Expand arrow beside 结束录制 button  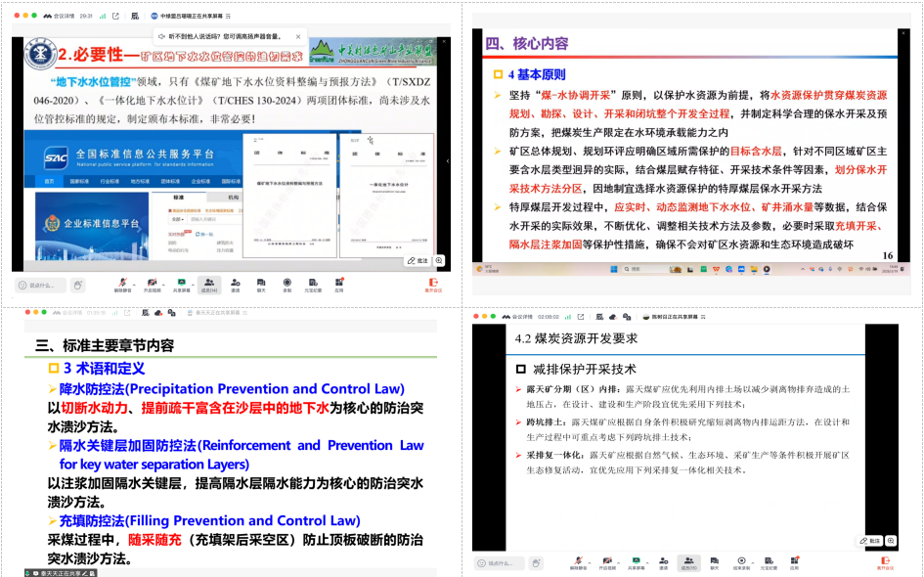point(753,559)
